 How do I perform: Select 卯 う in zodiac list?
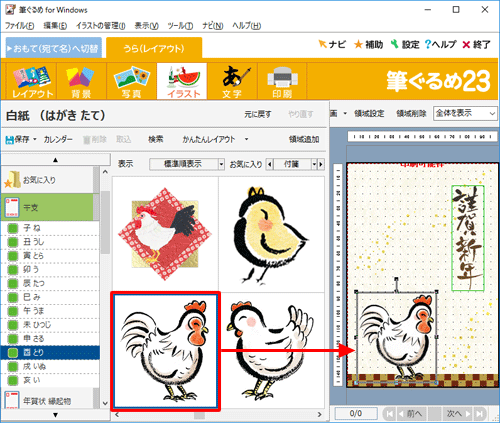[x=50, y=270]
